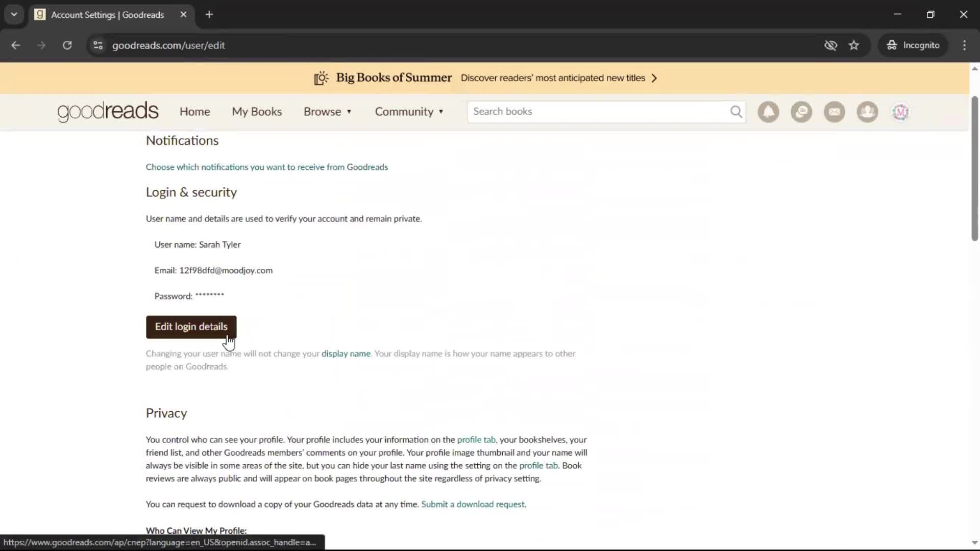Open the Chrome three-dot menu
The width and height of the screenshot is (980, 551).
964,45
